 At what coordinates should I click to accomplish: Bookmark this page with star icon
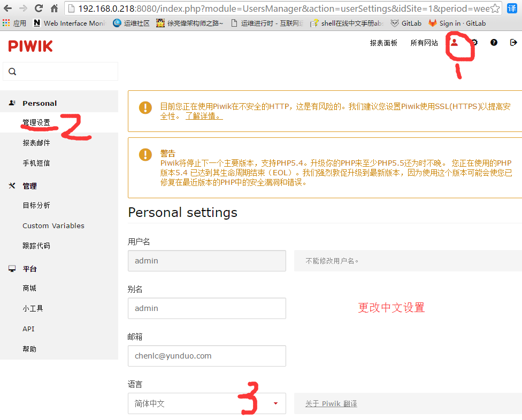pyautogui.click(x=495, y=9)
